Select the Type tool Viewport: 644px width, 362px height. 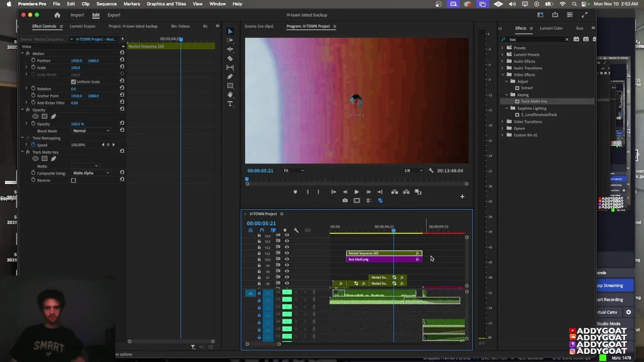tap(230, 104)
